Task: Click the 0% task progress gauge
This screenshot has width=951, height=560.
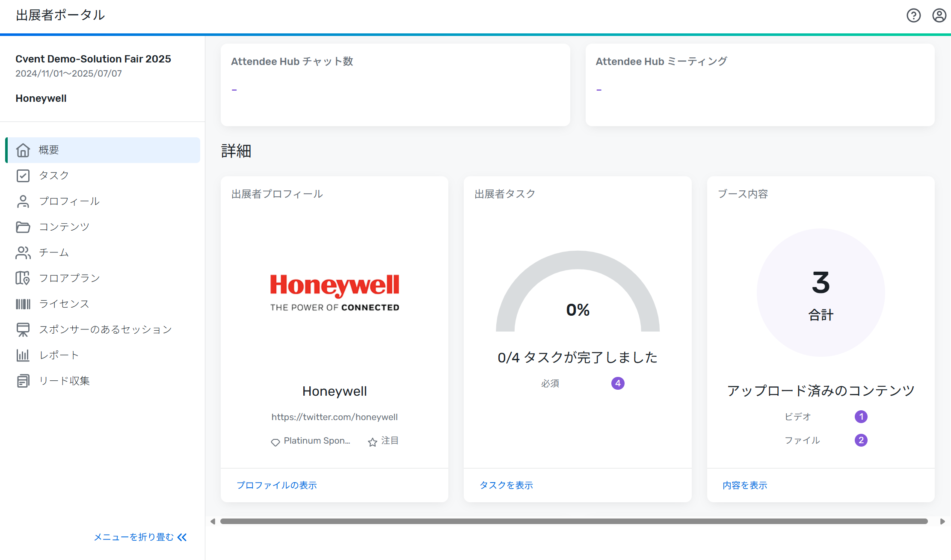Action: pos(578,291)
